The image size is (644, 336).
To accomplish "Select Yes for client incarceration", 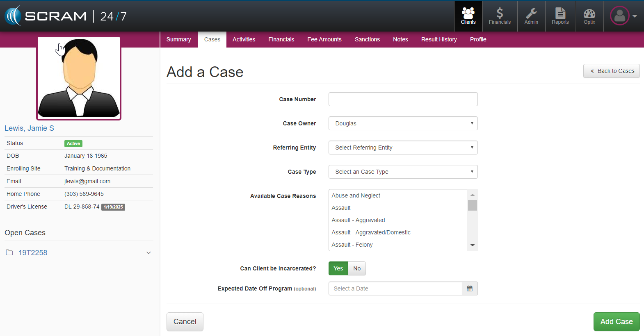I will [x=338, y=268].
